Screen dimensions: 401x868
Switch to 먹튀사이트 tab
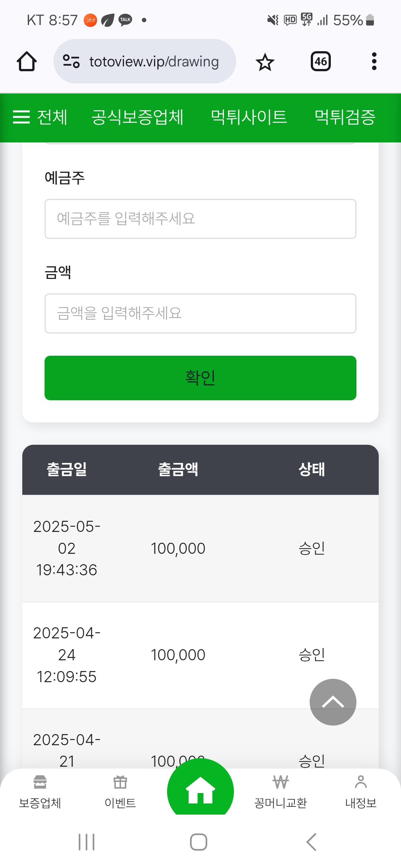pyautogui.click(x=249, y=117)
